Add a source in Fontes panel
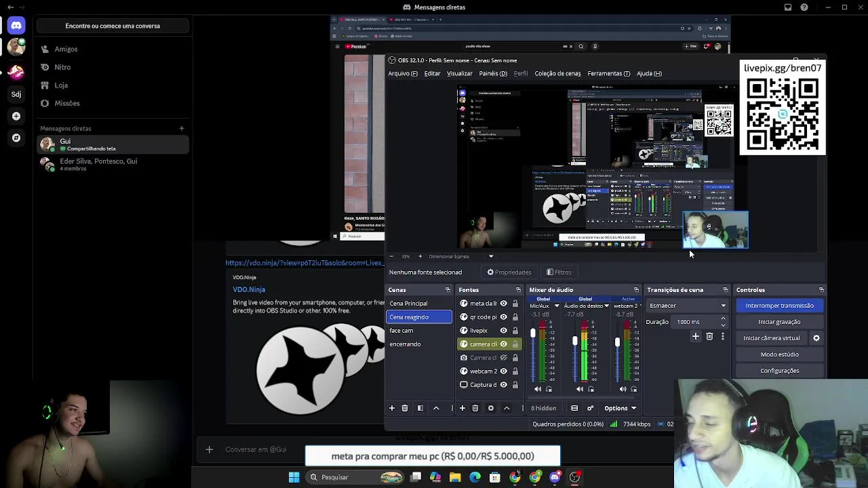 point(462,408)
